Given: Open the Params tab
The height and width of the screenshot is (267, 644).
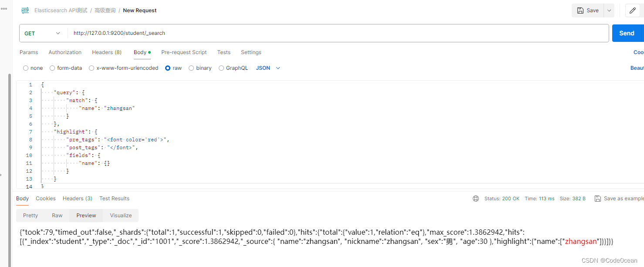Looking at the screenshot, I should 29,52.
